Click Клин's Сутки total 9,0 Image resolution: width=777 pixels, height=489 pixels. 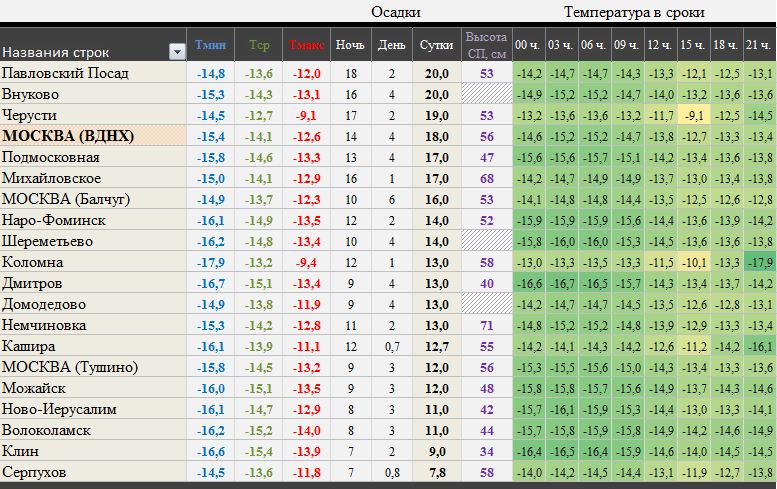pos(438,451)
